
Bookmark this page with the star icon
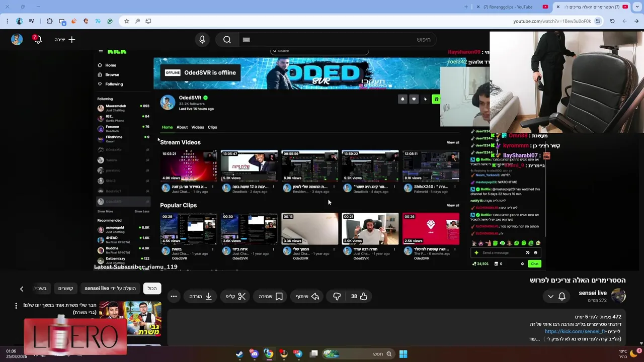coord(127,21)
